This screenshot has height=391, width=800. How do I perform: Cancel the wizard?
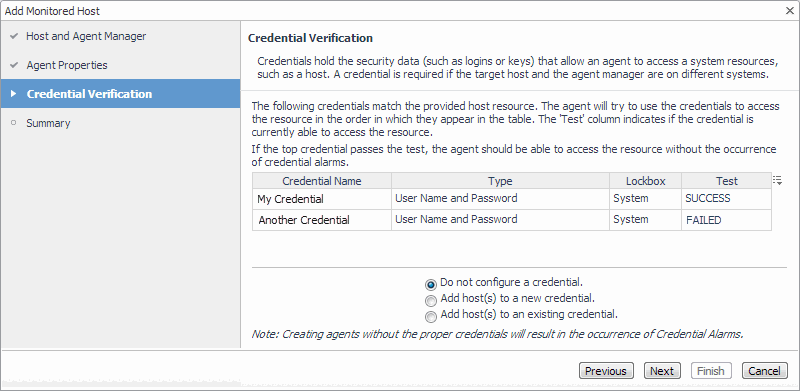(x=764, y=371)
